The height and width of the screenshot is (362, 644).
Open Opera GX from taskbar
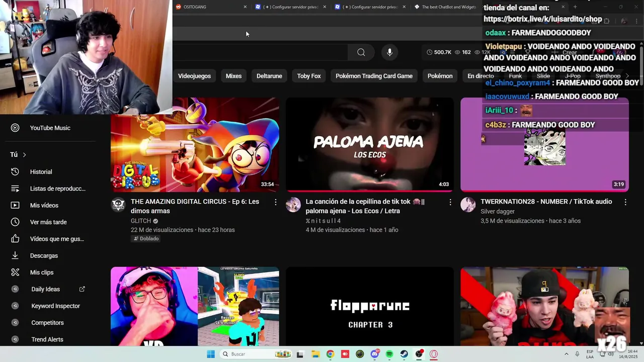click(x=434, y=354)
